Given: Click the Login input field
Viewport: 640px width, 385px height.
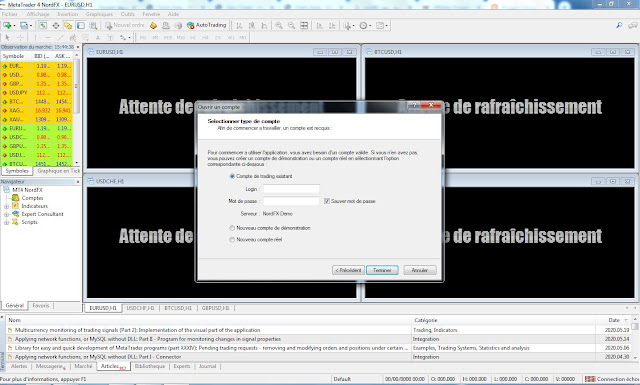Looking at the screenshot, I should pos(291,189).
